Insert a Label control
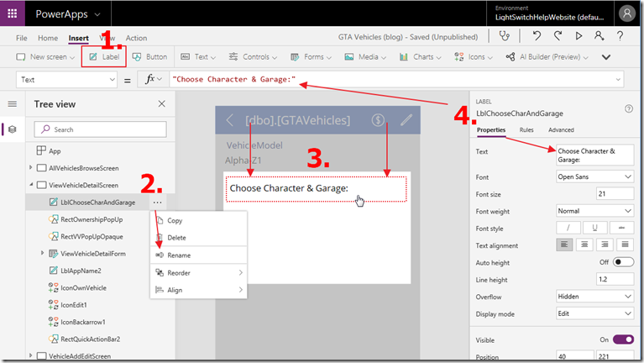 click(x=104, y=57)
